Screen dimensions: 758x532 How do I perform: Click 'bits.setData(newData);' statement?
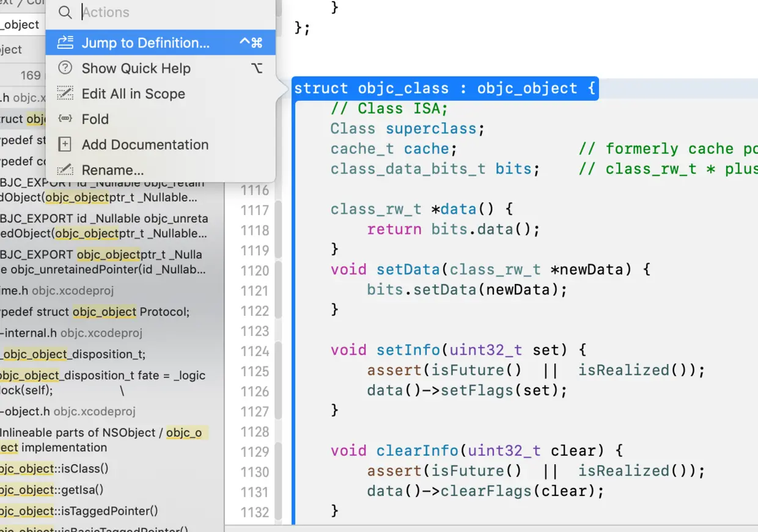point(468,290)
